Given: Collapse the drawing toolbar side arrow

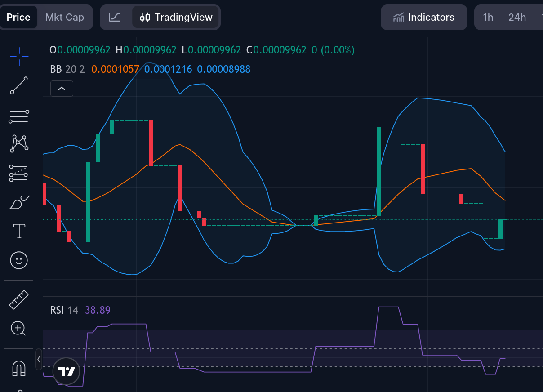Looking at the screenshot, I should coord(39,359).
